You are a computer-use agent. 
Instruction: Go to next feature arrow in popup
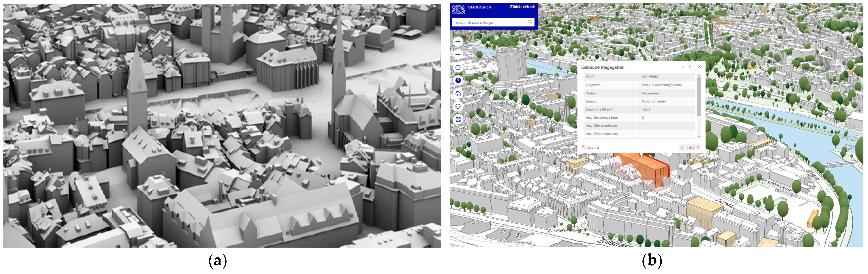pos(698,147)
